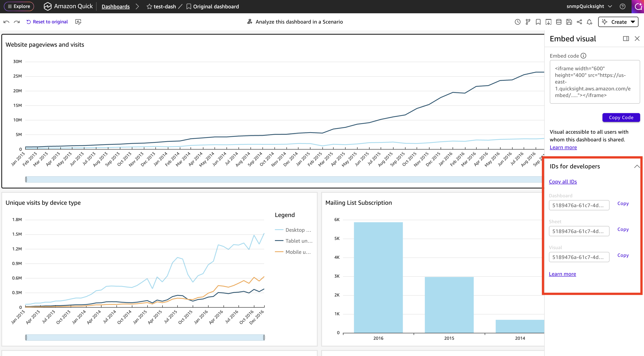The width and height of the screenshot is (644, 356).
Task: Click the Dashboard ID input field
Action: point(579,205)
